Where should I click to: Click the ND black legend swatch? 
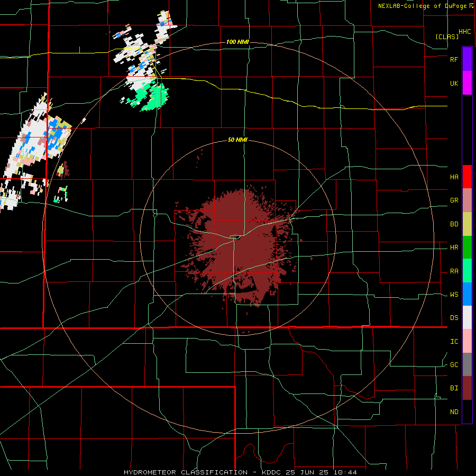point(467,411)
